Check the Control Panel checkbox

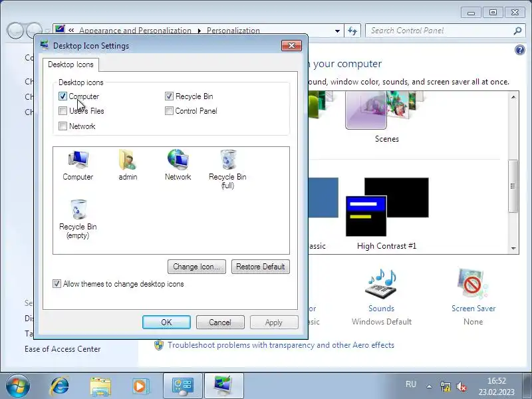(169, 111)
